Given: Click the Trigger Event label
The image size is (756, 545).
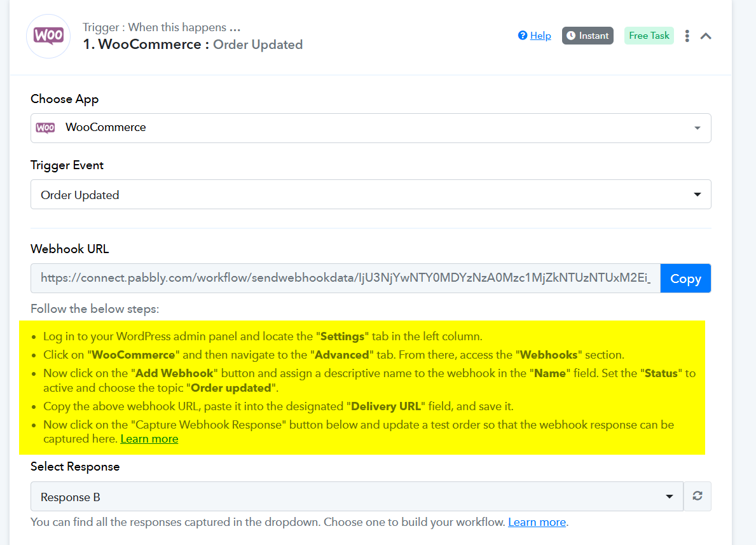Looking at the screenshot, I should (67, 165).
